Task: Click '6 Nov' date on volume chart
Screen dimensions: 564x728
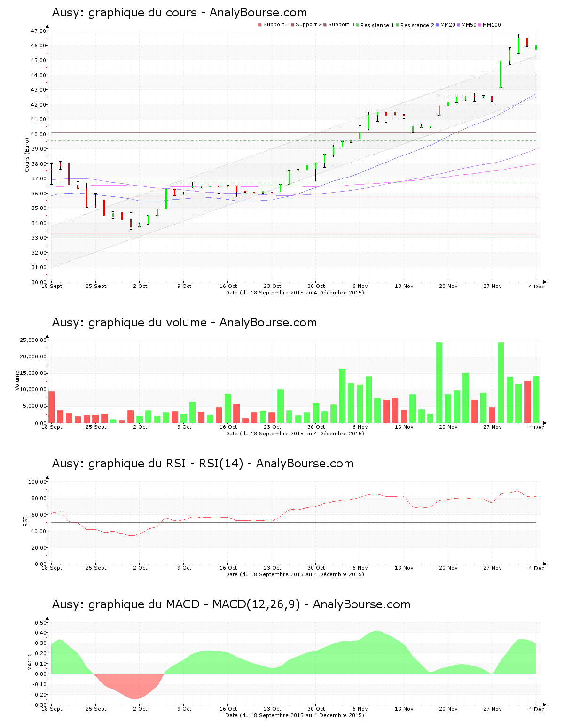Action: tap(360, 427)
